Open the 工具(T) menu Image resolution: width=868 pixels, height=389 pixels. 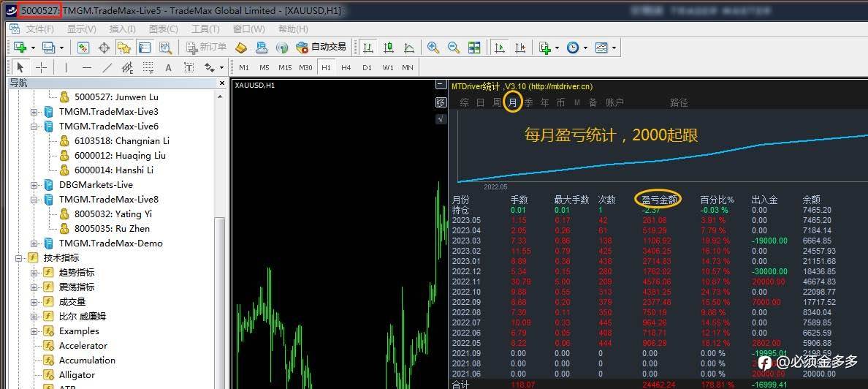pyautogui.click(x=205, y=29)
